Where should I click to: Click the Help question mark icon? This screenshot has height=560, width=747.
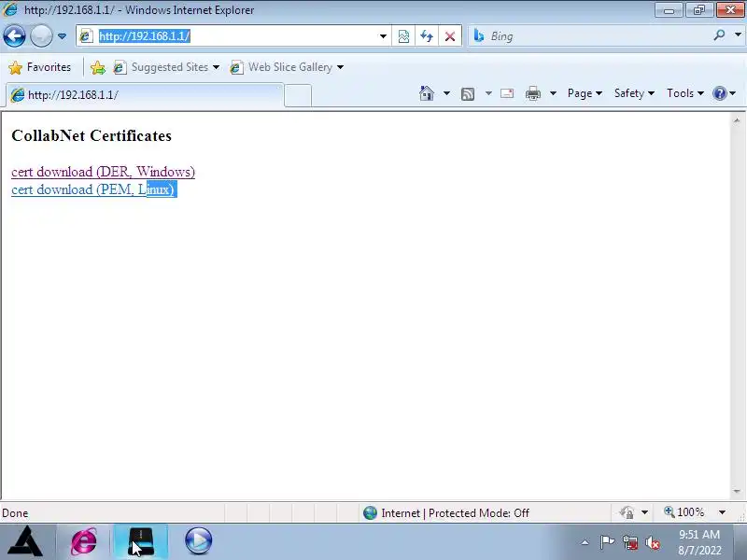coord(719,93)
